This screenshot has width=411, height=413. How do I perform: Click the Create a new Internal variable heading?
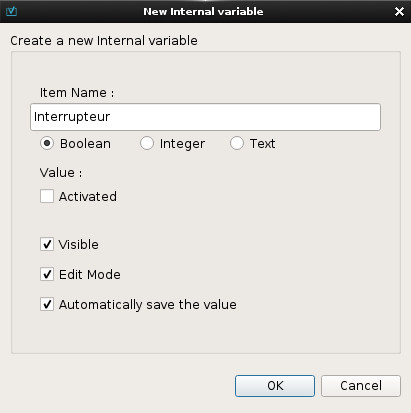[104, 41]
